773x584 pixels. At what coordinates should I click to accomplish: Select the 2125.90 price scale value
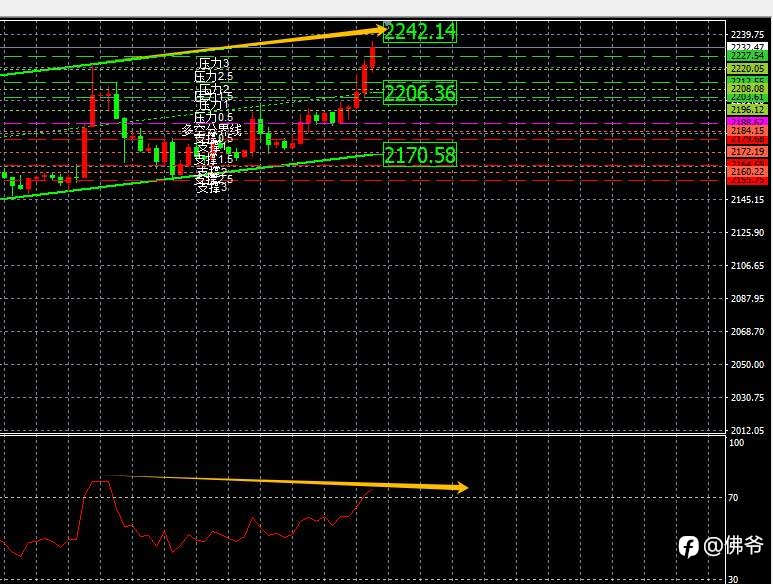click(747, 233)
